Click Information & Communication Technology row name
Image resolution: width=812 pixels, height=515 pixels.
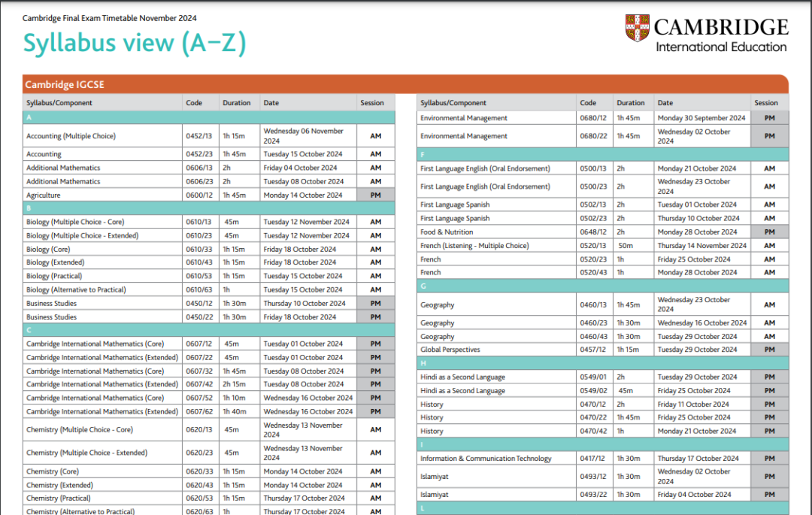point(486,459)
